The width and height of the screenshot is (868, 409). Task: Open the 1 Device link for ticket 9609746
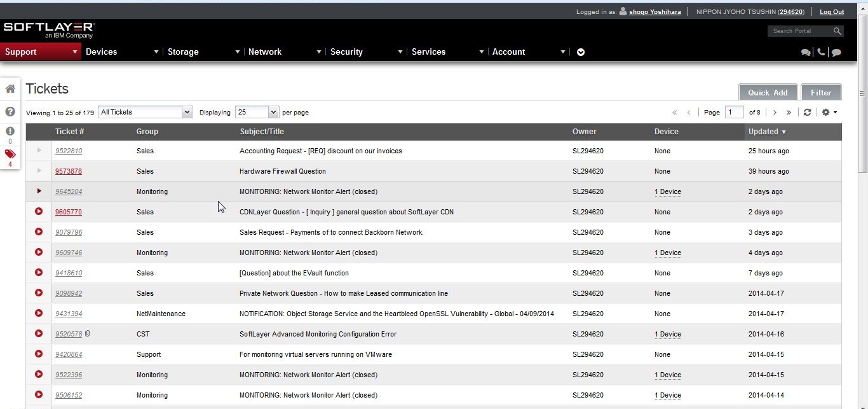click(x=668, y=253)
